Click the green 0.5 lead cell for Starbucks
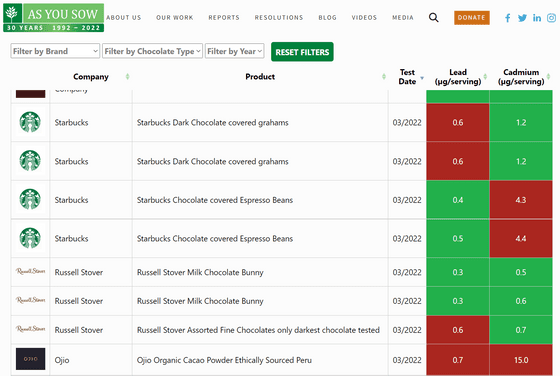The width and height of the screenshot is (560, 376). [x=458, y=239]
